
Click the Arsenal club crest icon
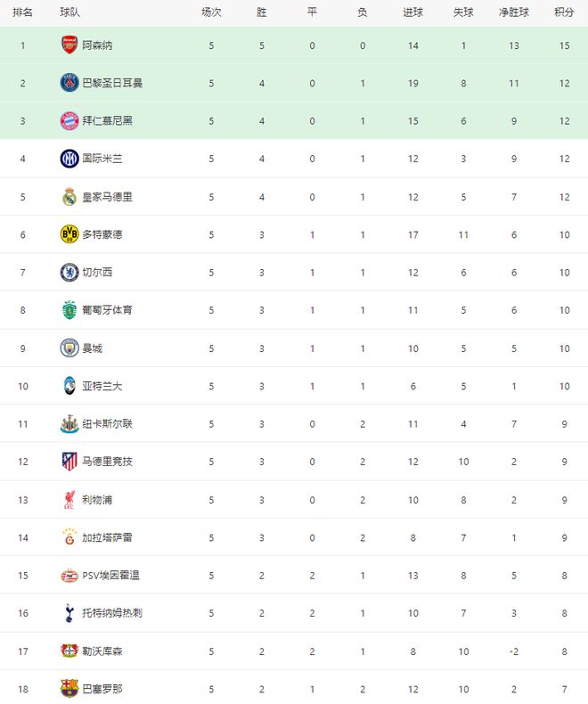click(x=69, y=45)
